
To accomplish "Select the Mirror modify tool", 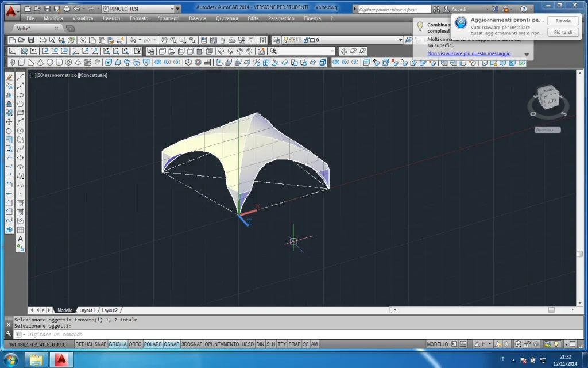I will pos(9,95).
